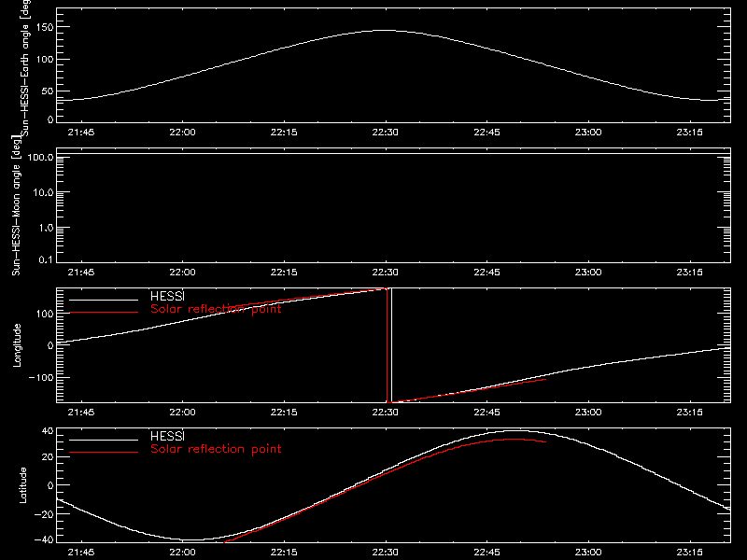This screenshot has width=747, height=560.
Task: Click 21:45 label under Longitude plot
Action: [81, 412]
